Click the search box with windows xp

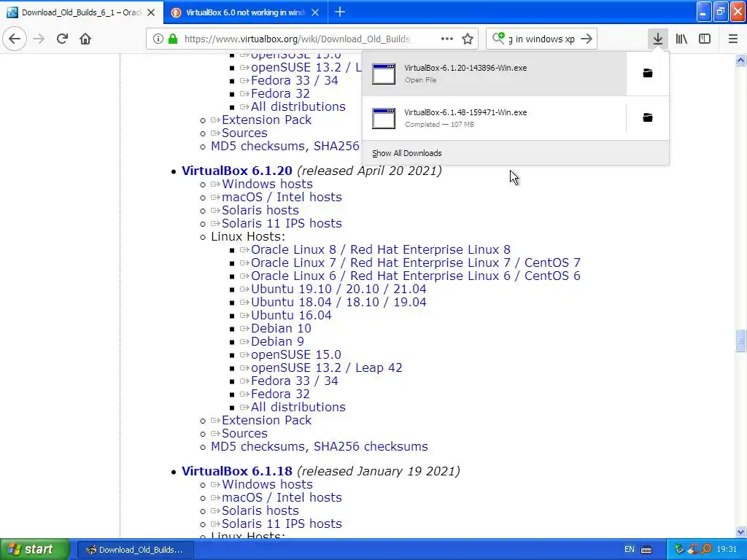click(542, 39)
